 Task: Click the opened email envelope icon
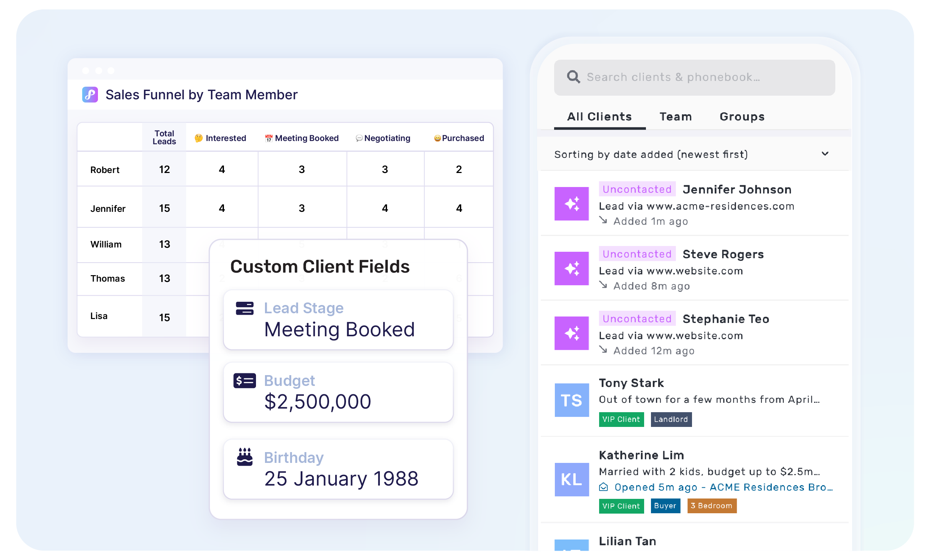pos(603,487)
